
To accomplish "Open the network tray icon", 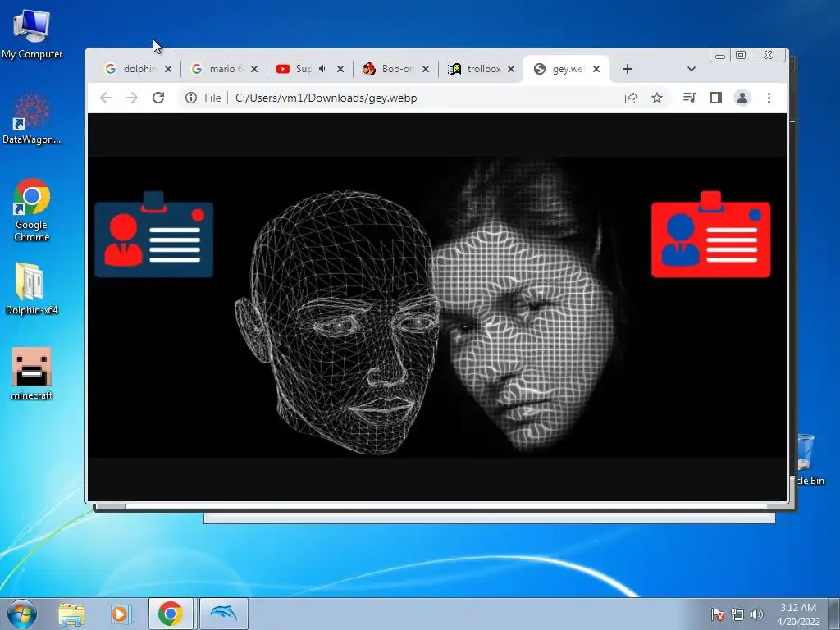I will click(737, 614).
